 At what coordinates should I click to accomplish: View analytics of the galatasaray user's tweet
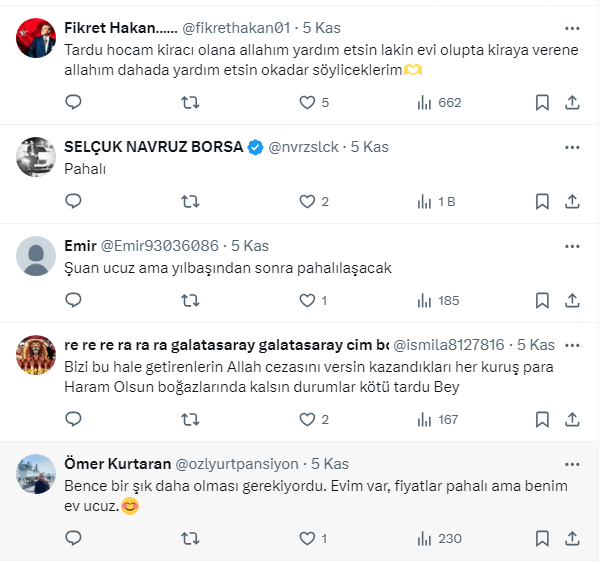pos(436,419)
